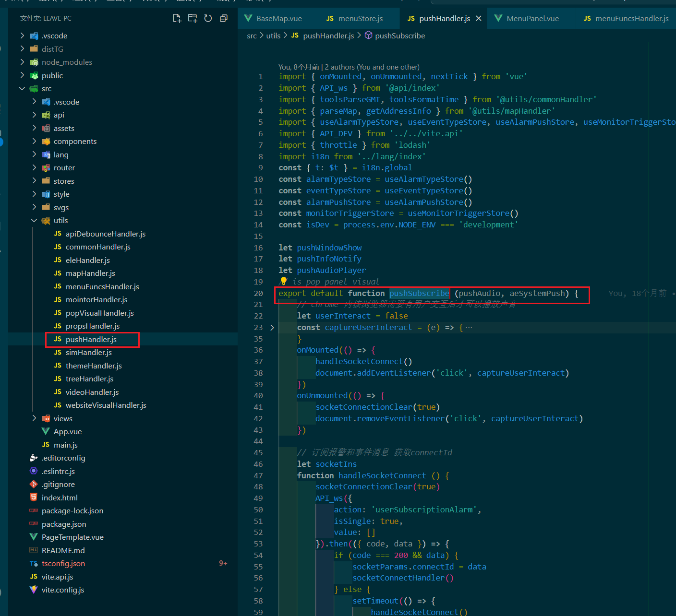Open the MenuPanel.vue tab
This screenshot has height=616, width=676.
532,18
